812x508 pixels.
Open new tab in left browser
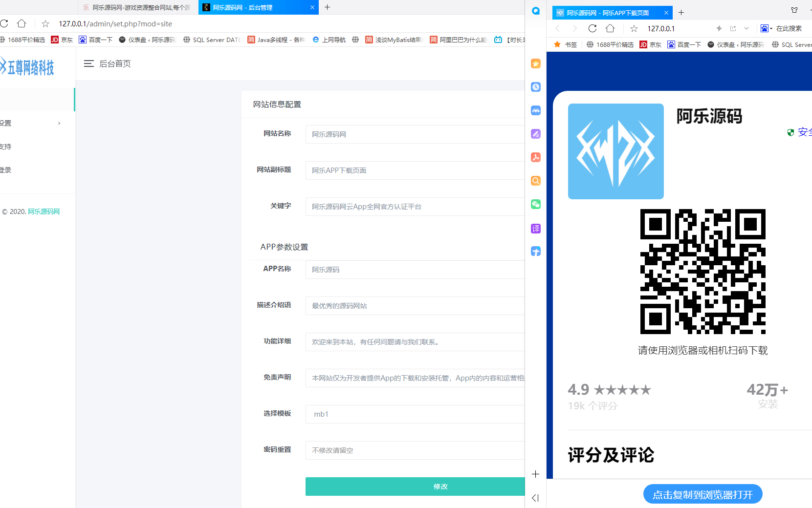coord(328,7)
